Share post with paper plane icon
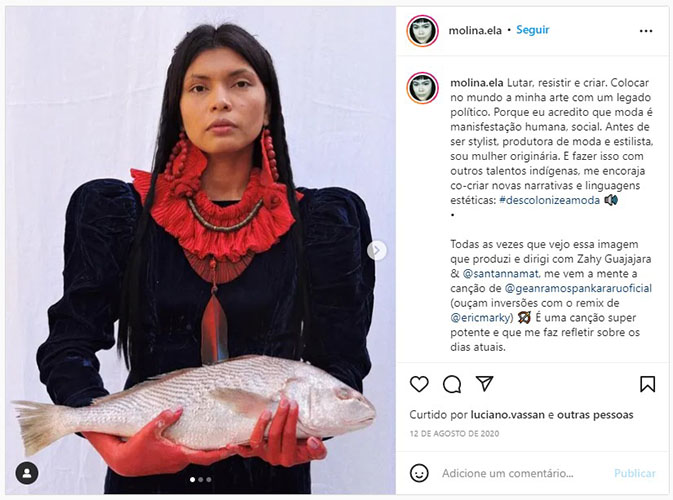673x500 pixels. pyautogui.click(x=485, y=384)
